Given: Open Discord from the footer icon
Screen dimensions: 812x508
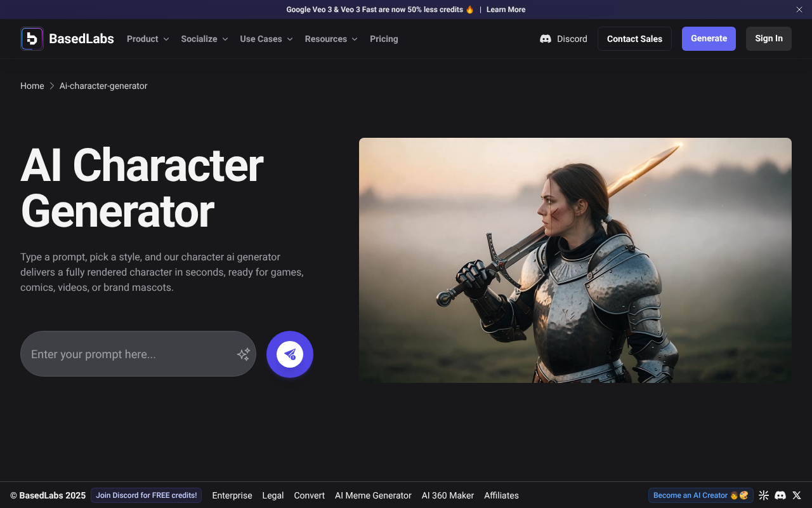Looking at the screenshot, I should pyautogui.click(x=780, y=495).
